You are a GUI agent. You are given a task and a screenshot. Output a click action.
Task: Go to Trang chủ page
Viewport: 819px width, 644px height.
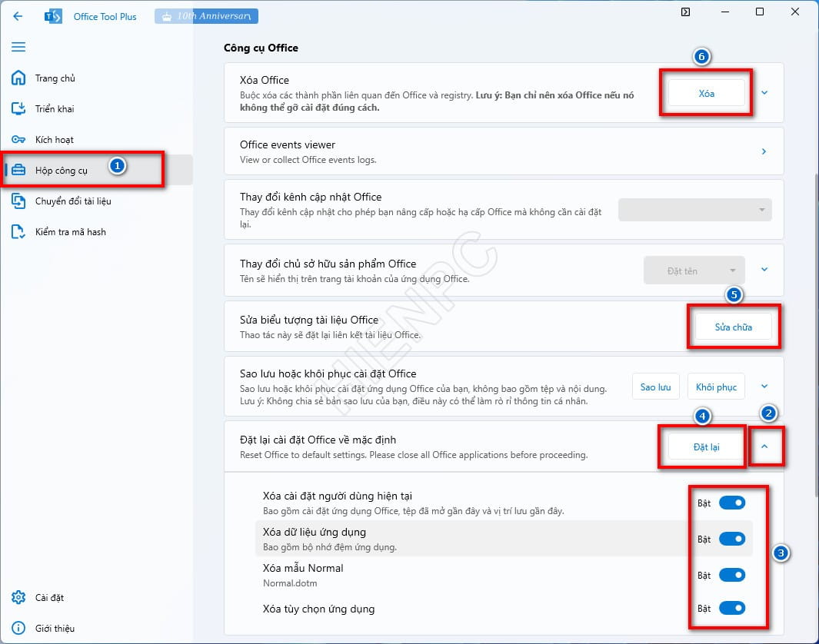tap(55, 78)
